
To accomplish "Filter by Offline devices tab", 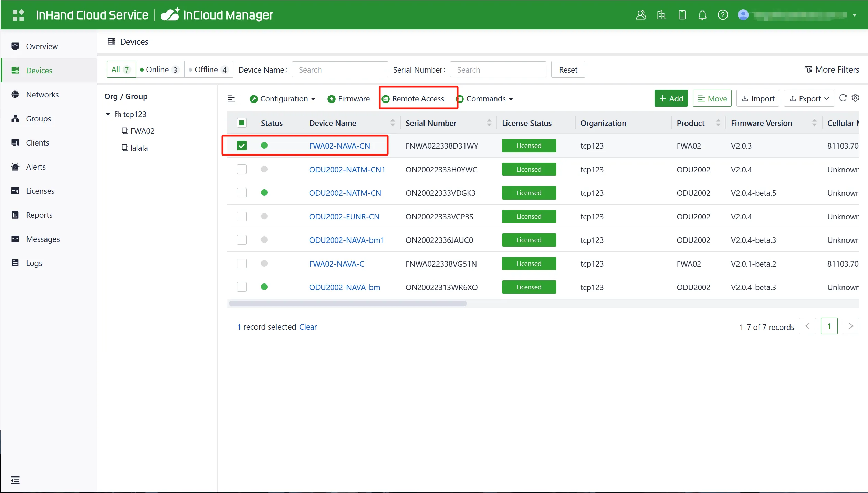I will pos(209,69).
